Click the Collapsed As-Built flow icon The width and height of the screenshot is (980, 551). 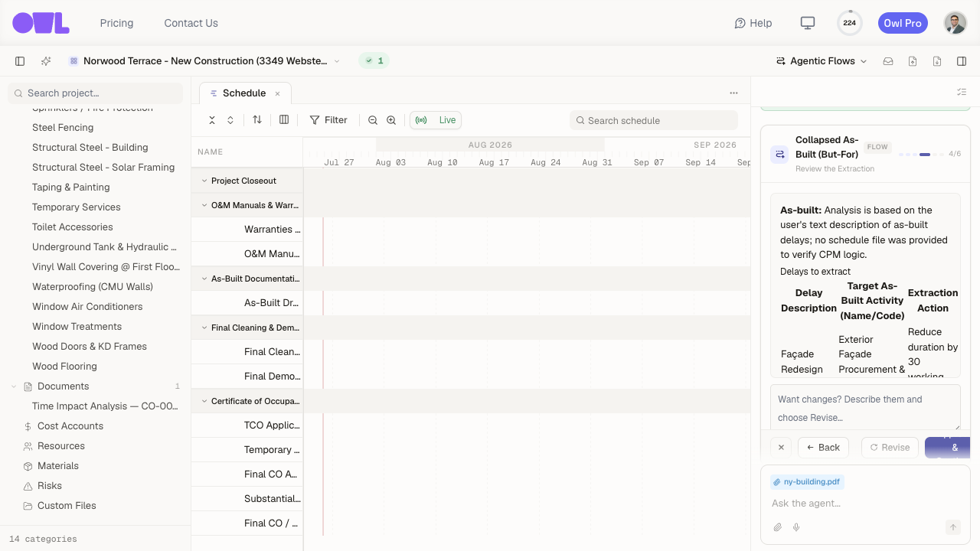tap(779, 155)
